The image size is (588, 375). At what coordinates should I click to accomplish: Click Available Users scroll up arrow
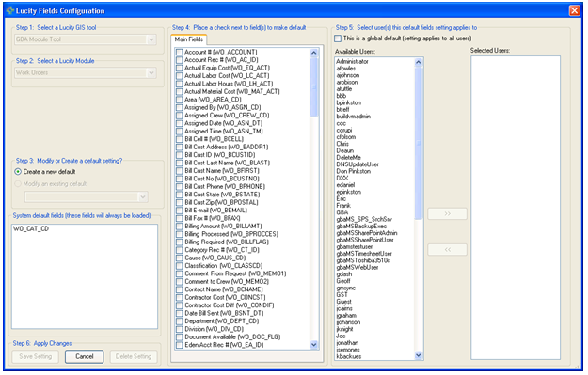coord(419,62)
